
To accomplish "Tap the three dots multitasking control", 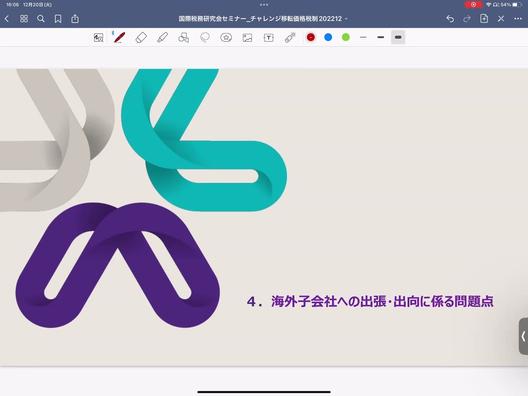I will (264, 5).
